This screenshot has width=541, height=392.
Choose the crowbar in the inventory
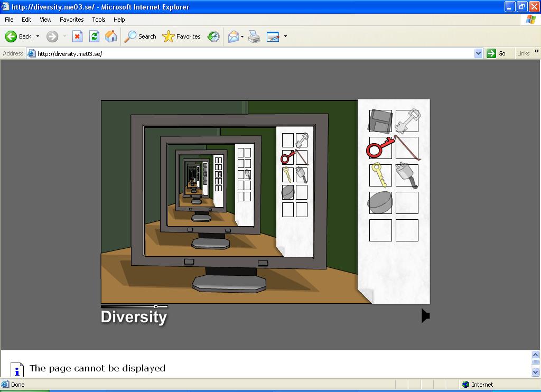click(407, 148)
